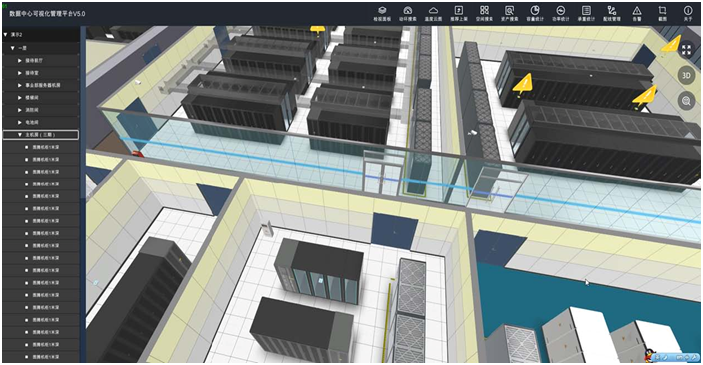Open the 机柜面板 layers toolbar icon

382,11
